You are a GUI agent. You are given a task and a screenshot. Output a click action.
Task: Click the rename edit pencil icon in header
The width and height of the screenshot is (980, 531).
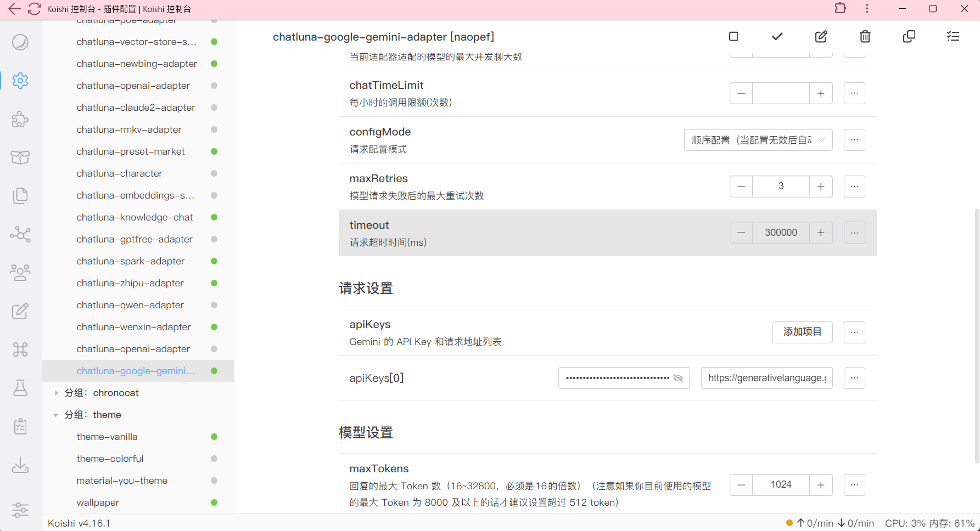pos(821,37)
